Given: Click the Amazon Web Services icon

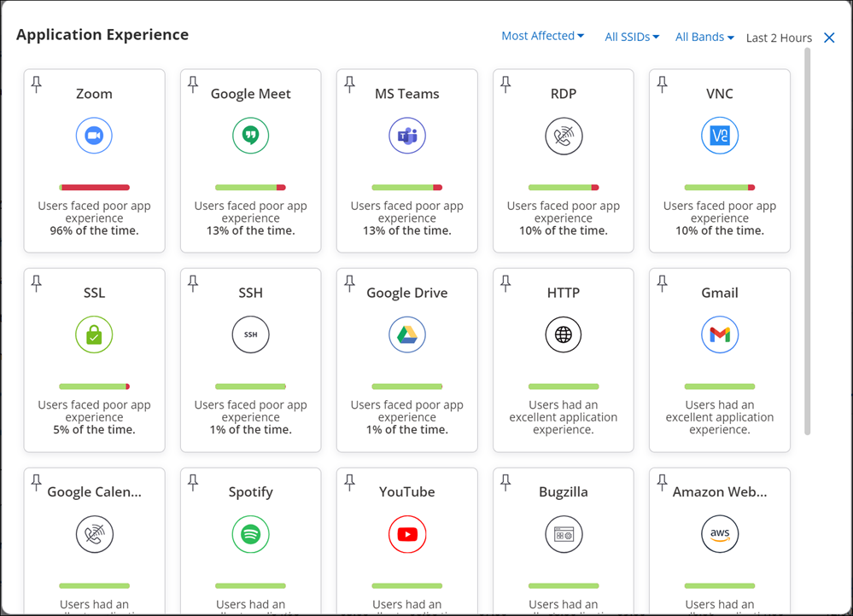Looking at the screenshot, I should [x=720, y=534].
